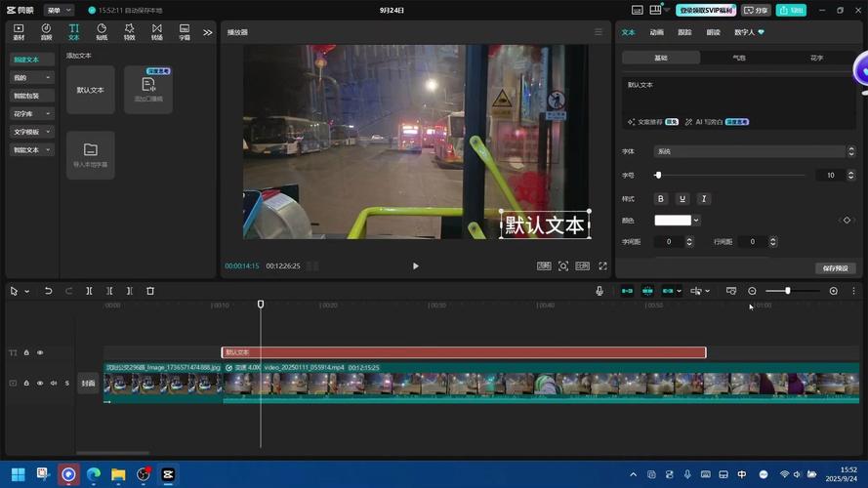The width and height of the screenshot is (868, 488).
Task: Toggle bold style for the text
Action: tap(661, 199)
